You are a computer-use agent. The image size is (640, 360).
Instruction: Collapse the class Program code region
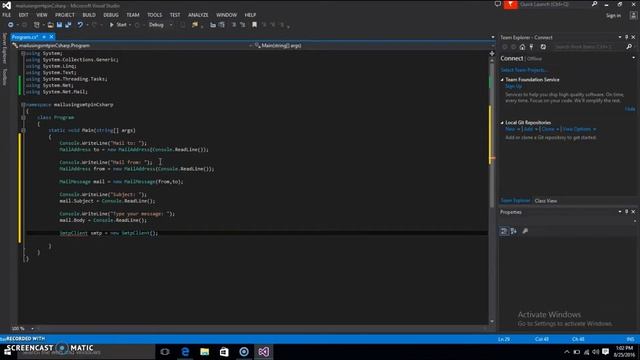pos(23,118)
